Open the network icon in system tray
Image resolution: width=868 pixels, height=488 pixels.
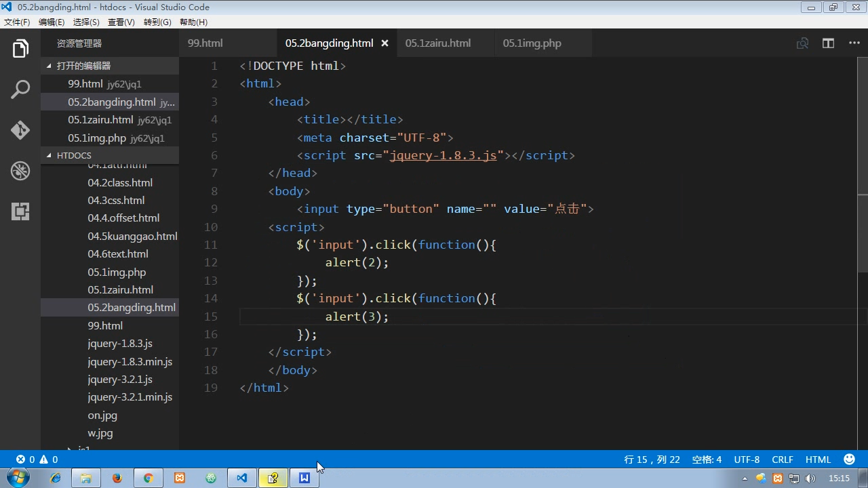[x=793, y=479]
